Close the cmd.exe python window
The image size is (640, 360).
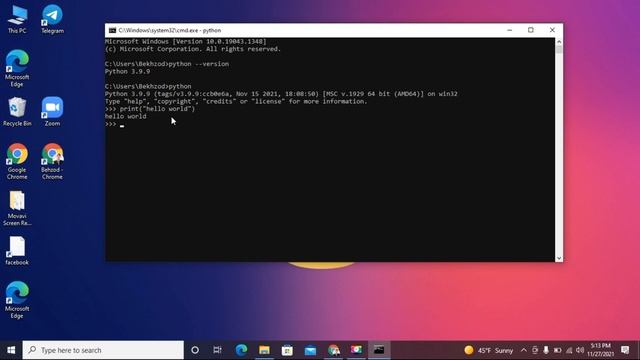552,30
